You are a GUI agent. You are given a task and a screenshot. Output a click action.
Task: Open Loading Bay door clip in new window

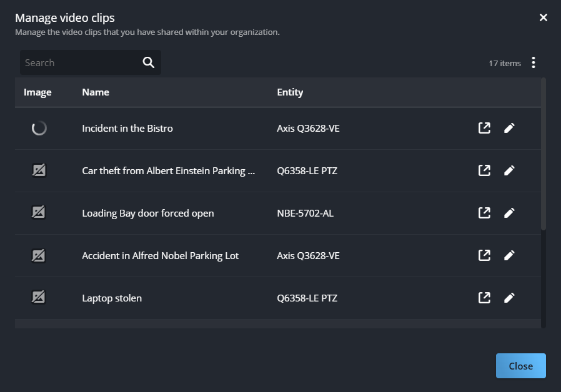tap(484, 213)
